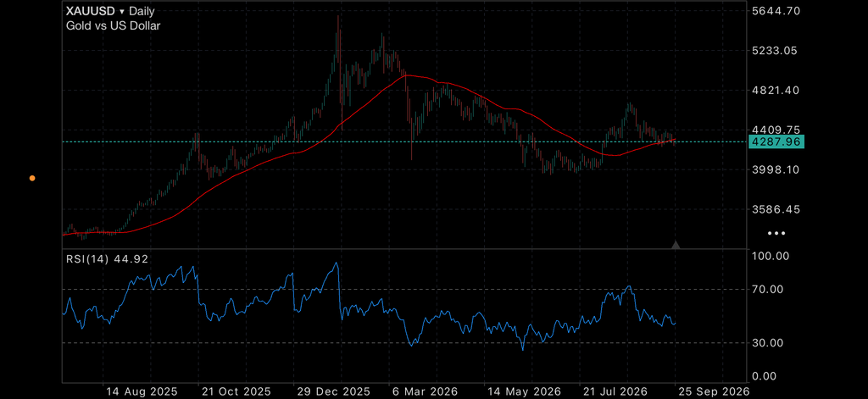Click the 4409.75 price axis label
Screen dimensions: 868x399
pyautogui.click(x=776, y=130)
